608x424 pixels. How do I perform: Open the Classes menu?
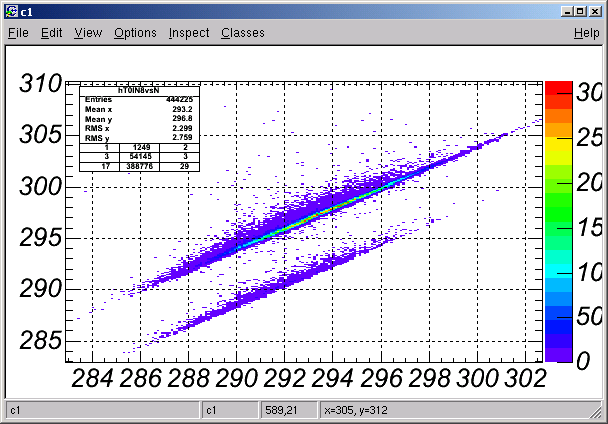coord(243,33)
